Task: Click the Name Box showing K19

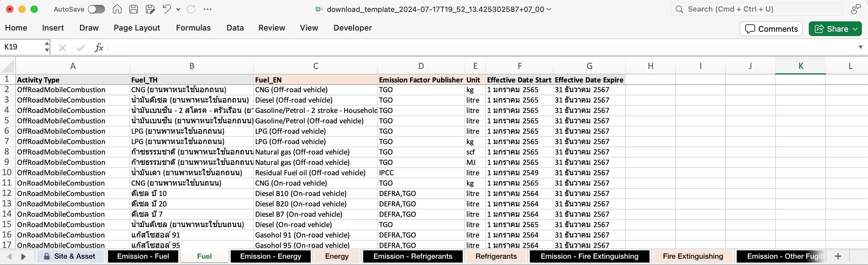Action: (22, 47)
